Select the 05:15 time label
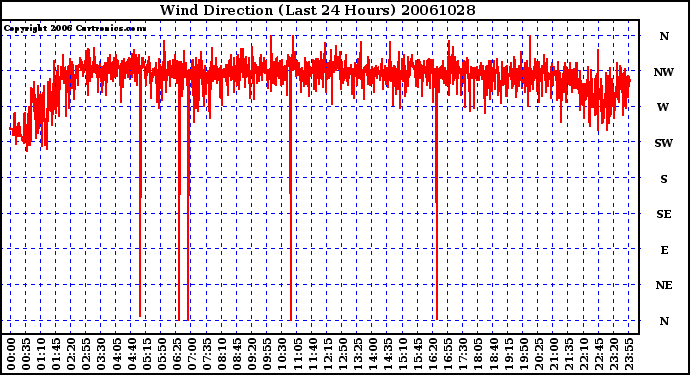 pos(147,354)
